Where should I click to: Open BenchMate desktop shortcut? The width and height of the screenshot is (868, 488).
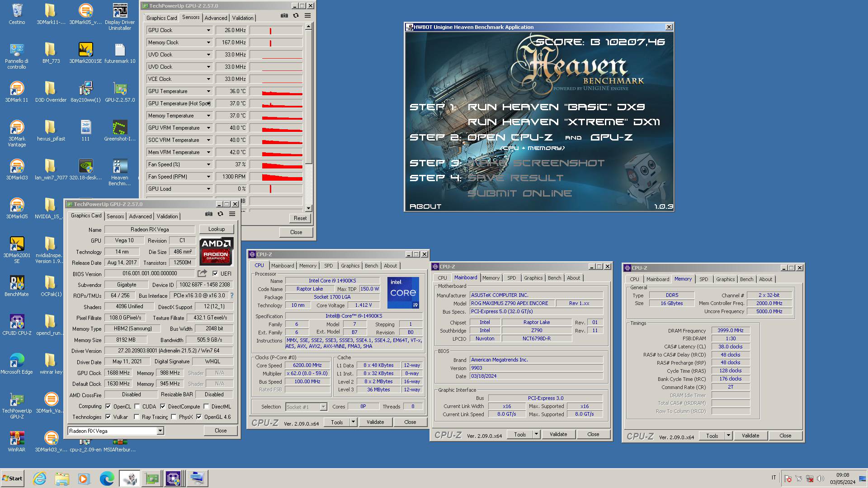pos(17,286)
